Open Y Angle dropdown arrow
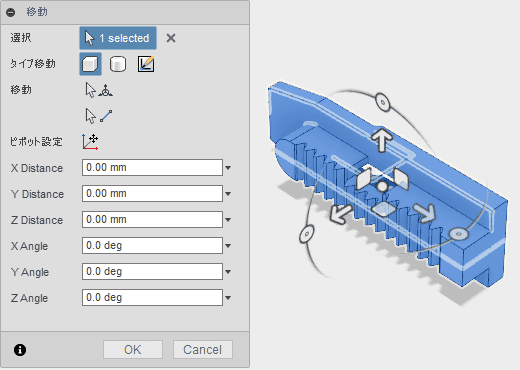520x370 pixels. click(x=228, y=272)
